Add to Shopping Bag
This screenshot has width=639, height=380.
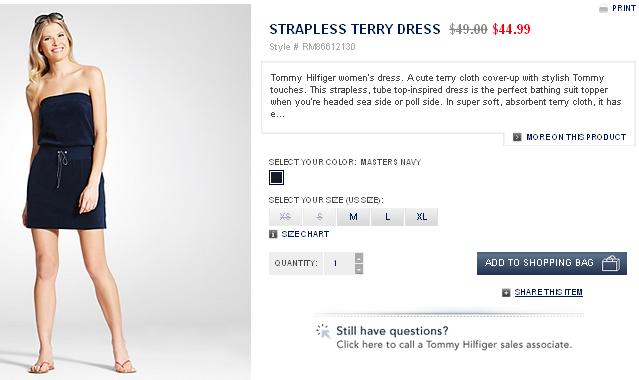552,263
